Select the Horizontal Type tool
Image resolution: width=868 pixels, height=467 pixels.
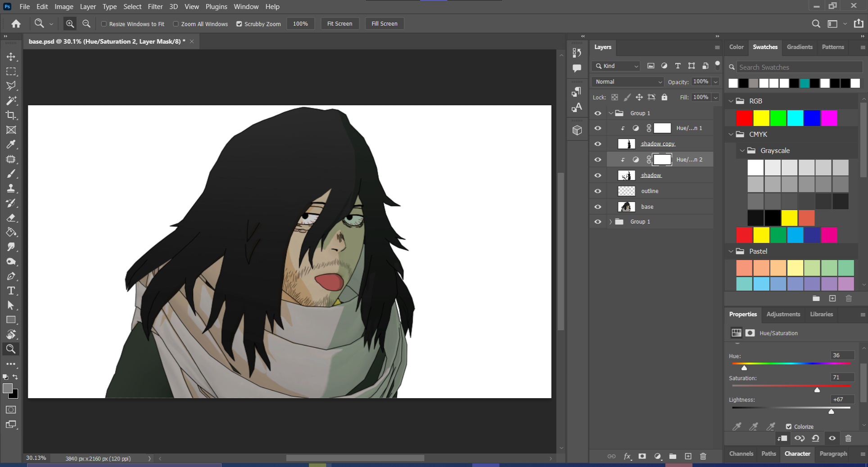(x=11, y=291)
